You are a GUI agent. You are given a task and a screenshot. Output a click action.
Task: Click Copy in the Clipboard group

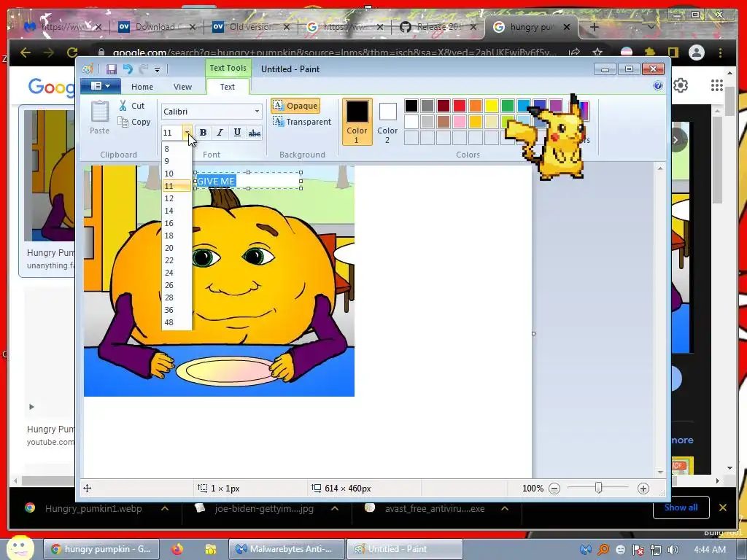(134, 122)
